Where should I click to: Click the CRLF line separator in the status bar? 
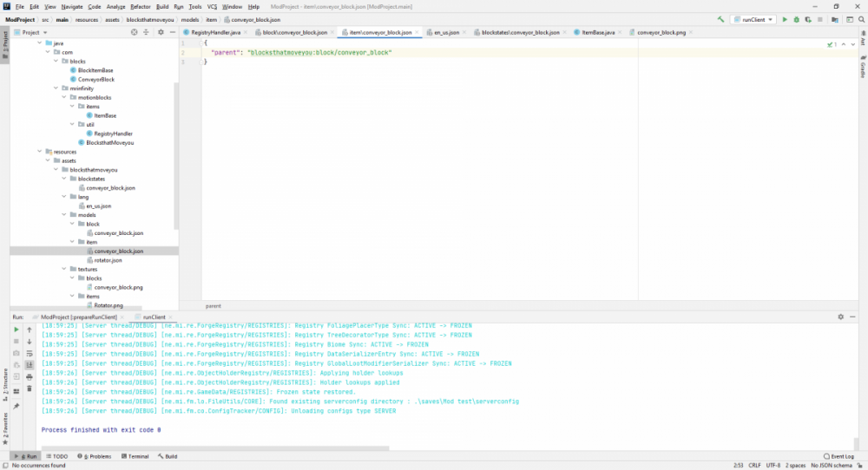click(754, 466)
